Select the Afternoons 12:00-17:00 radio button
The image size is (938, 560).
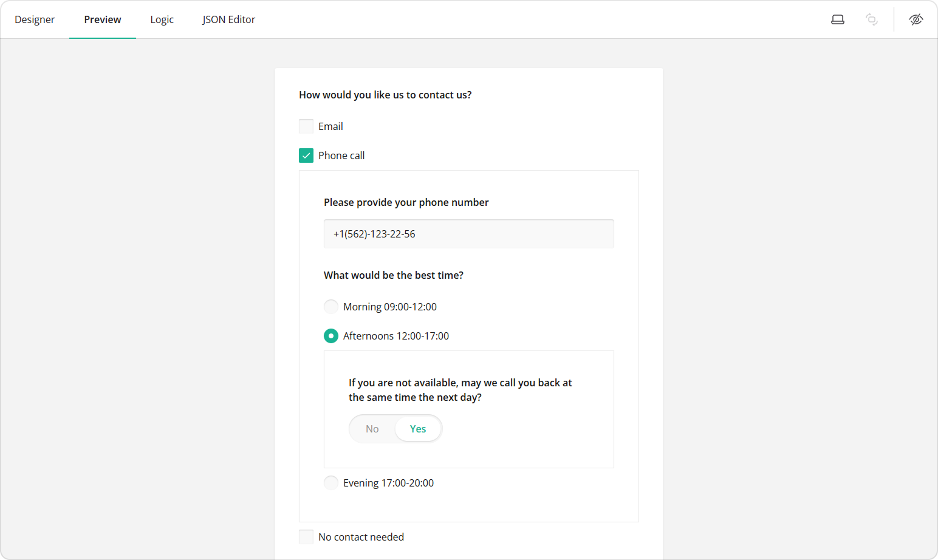coord(330,335)
